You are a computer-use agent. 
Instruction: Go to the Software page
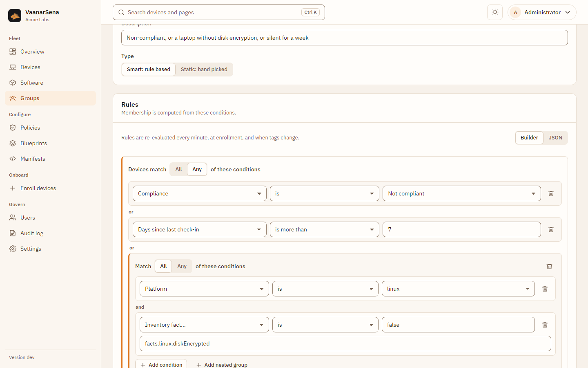[50, 83]
